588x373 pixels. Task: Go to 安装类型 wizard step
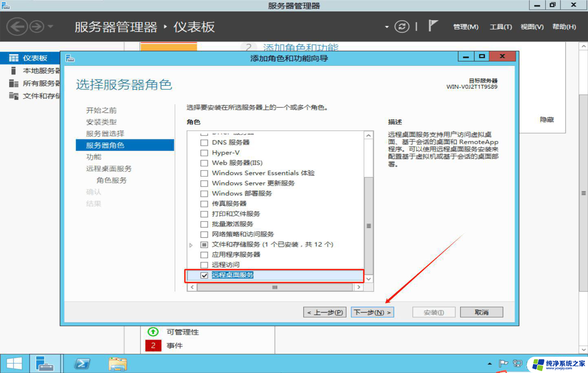[x=101, y=122]
